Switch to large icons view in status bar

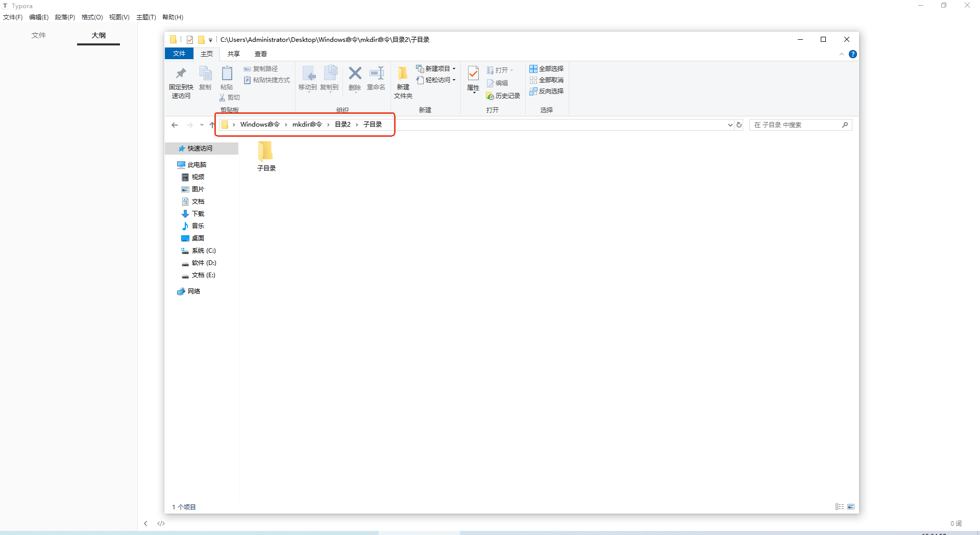tap(851, 507)
